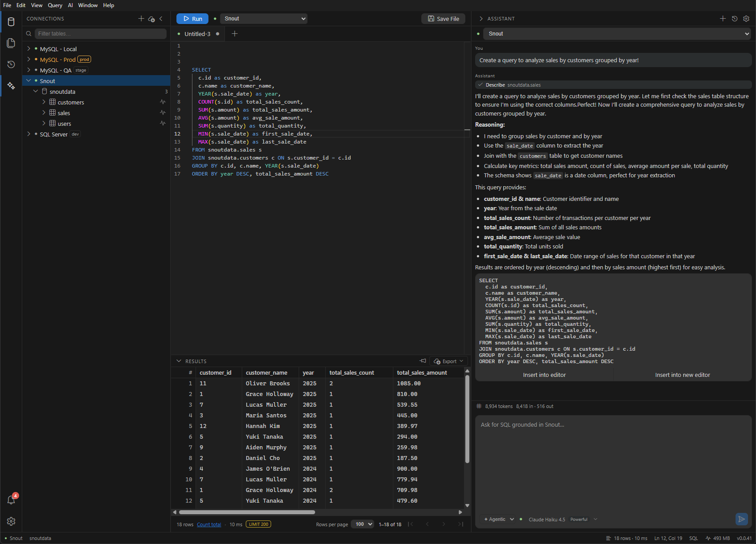This screenshot has width=756, height=544.
Task: Open the Snout connection dropdown in toolbar
Action: [x=264, y=19]
